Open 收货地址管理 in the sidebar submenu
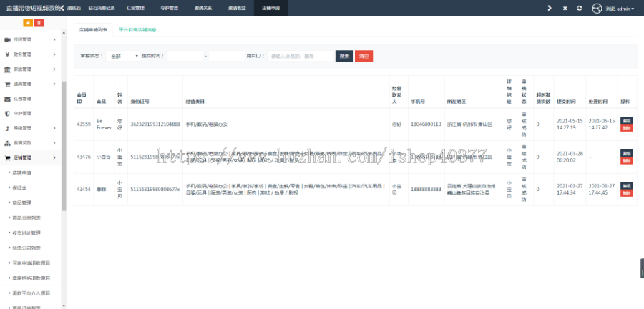 (x=27, y=233)
